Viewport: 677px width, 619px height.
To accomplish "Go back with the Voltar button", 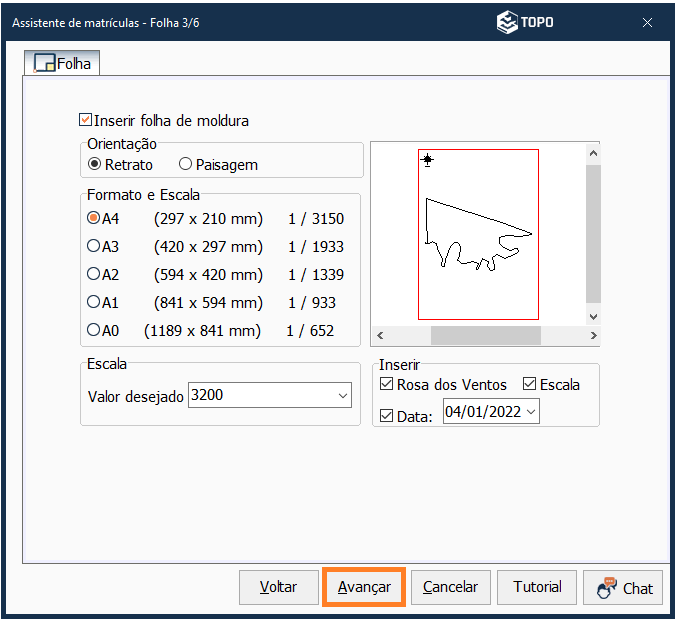I will pyautogui.click(x=277, y=587).
